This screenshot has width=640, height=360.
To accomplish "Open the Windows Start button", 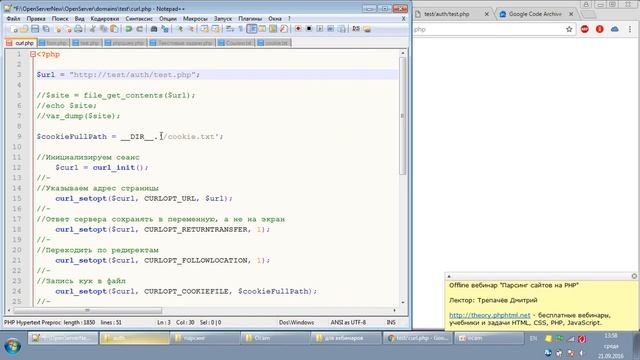I will 12,347.
